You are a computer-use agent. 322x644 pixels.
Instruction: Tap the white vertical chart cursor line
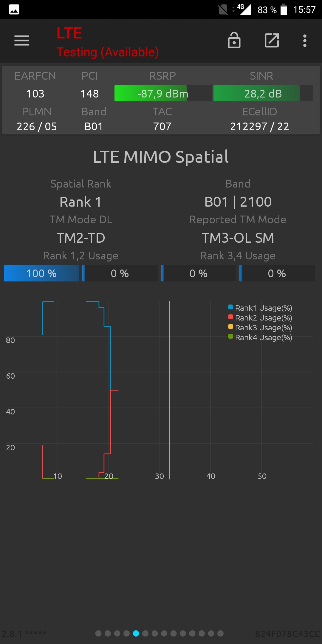click(x=169, y=390)
